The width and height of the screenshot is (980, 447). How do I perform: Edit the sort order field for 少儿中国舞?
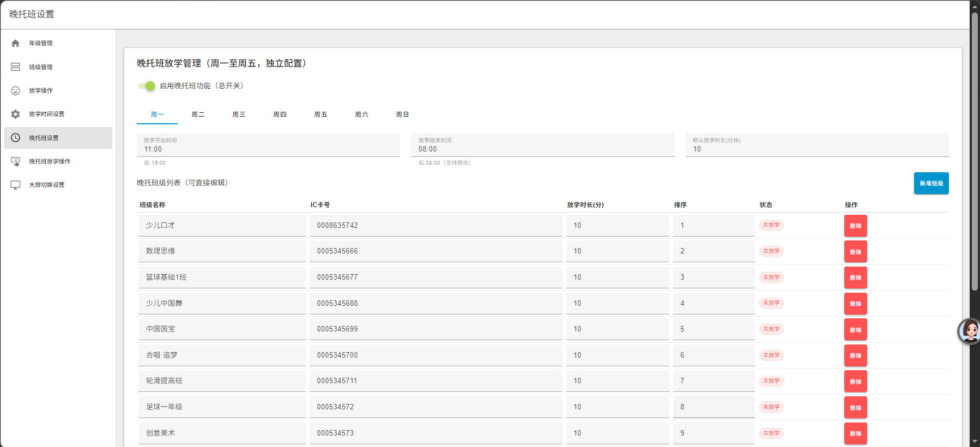coord(714,303)
